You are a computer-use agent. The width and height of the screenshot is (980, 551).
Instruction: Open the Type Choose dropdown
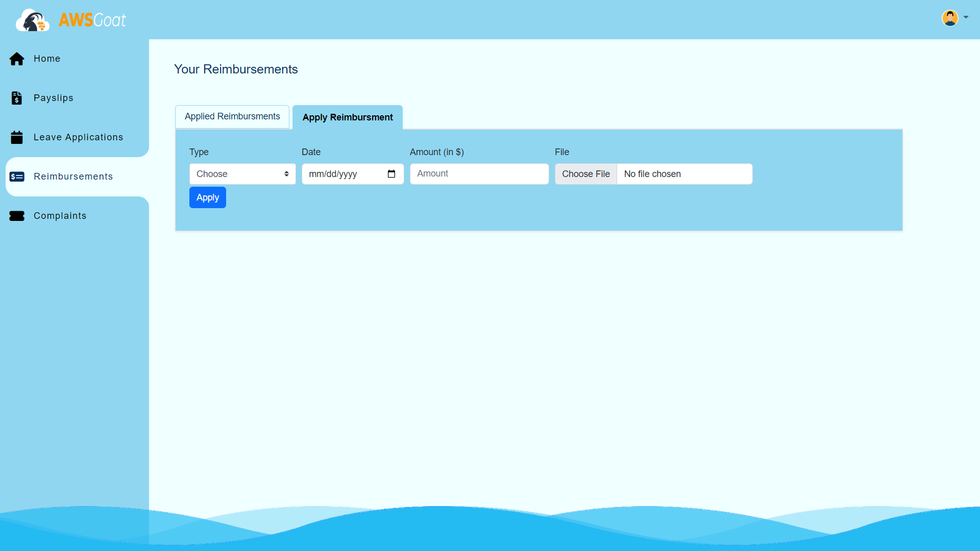[242, 174]
